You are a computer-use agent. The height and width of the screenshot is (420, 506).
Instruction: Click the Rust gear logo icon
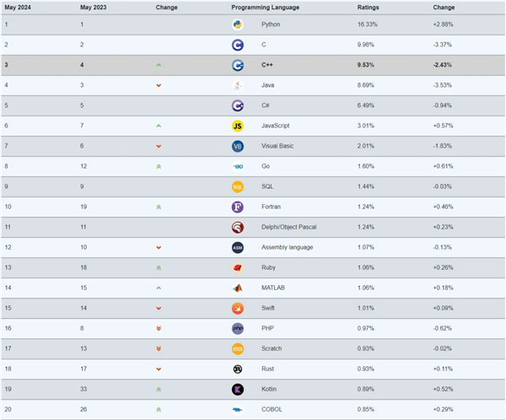(238, 369)
